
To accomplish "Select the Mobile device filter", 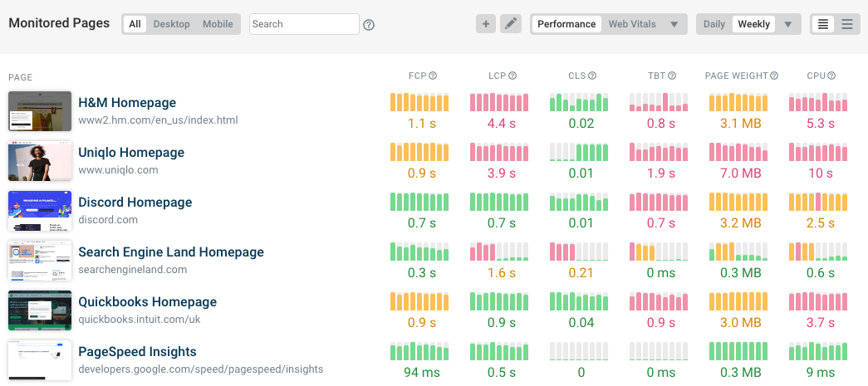I will (x=218, y=24).
